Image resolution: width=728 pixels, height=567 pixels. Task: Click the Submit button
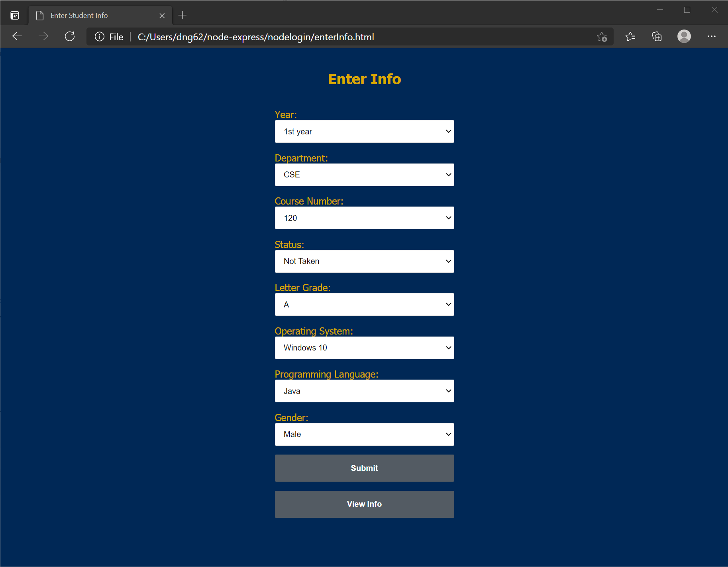coord(364,468)
